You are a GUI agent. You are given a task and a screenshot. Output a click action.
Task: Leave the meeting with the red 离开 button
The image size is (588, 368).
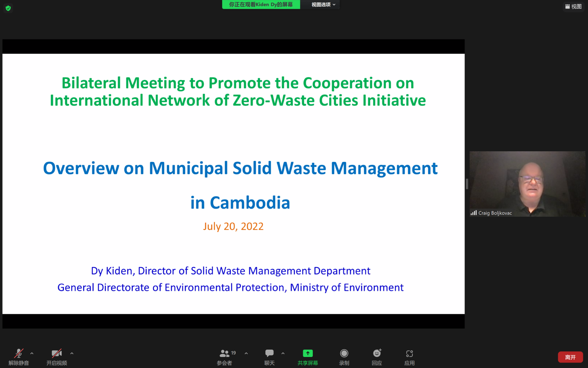coord(570,357)
